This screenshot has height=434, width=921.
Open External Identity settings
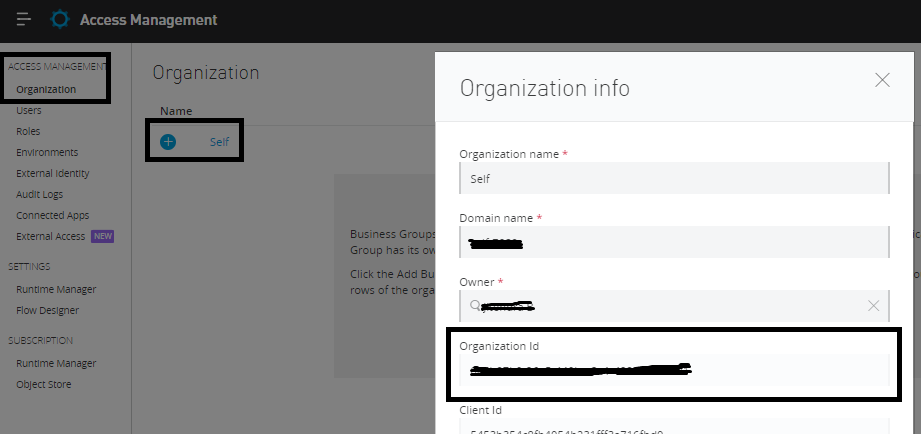pyautogui.click(x=52, y=173)
